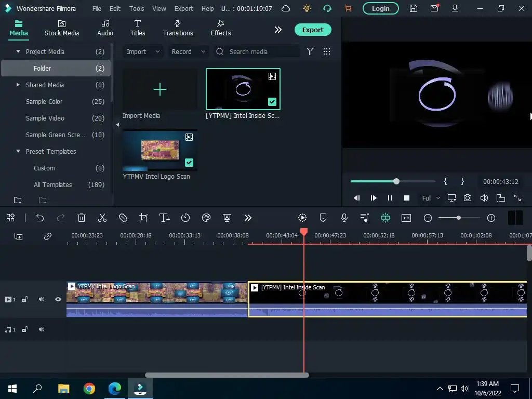
Task: Stop preview playback
Action: coord(407,198)
